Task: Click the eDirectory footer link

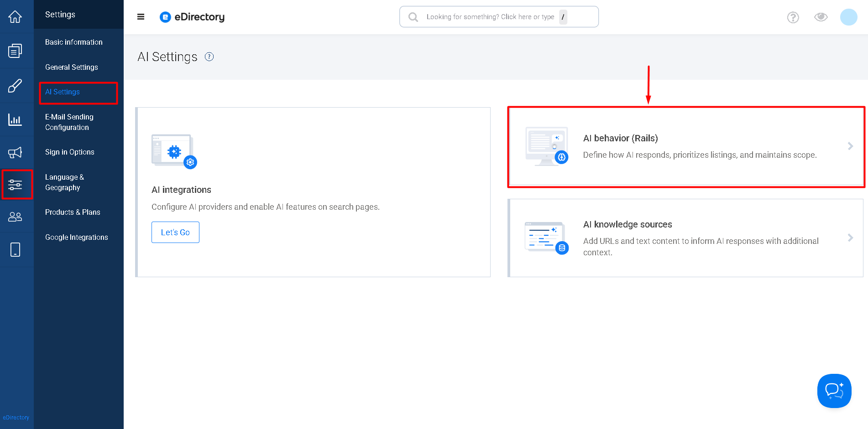Action: coord(16,418)
